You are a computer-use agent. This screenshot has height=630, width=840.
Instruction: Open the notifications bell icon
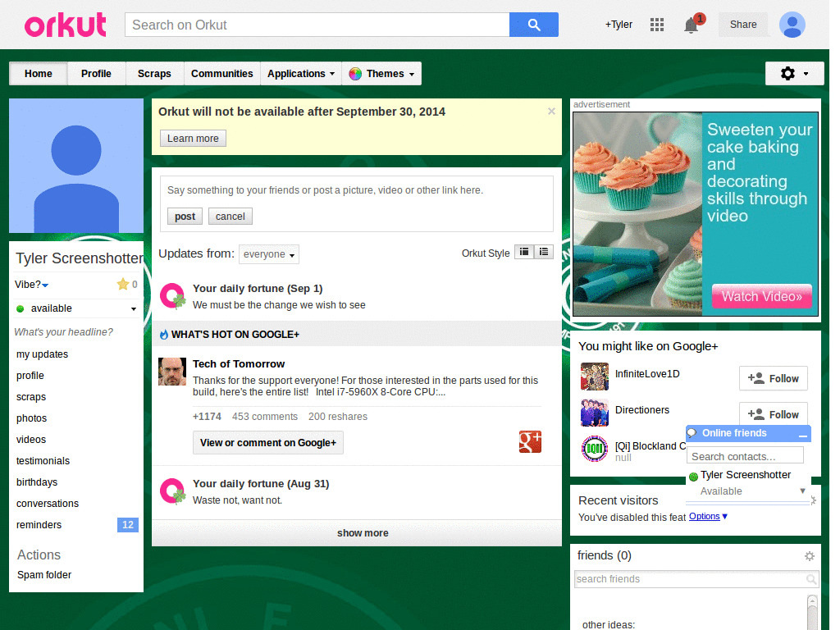pyautogui.click(x=691, y=25)
